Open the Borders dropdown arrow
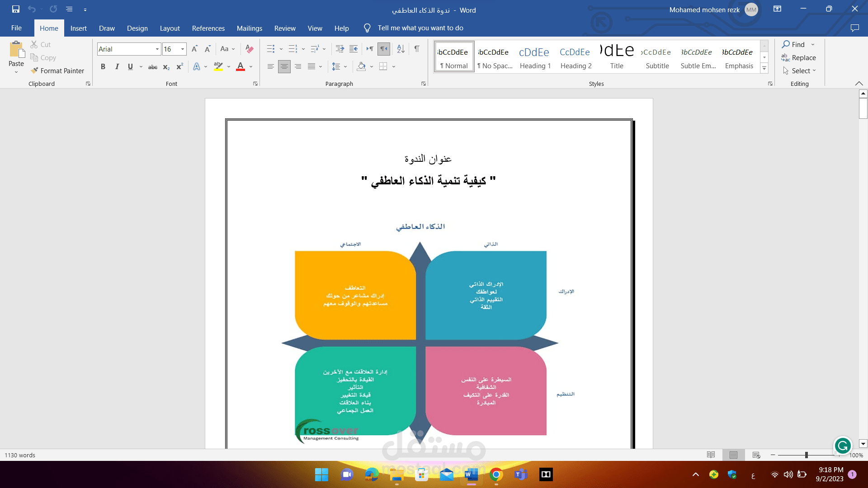Screen dimensions: 868x488 394,66
